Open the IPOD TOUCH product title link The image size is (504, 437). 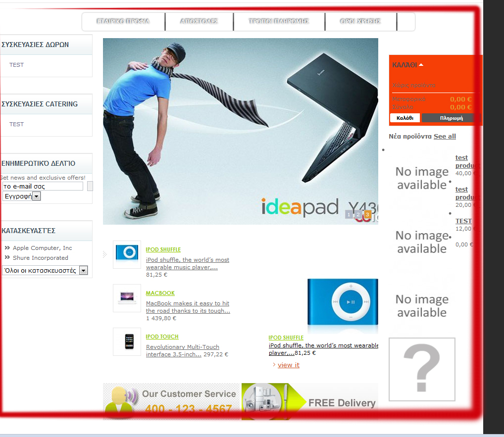162,337
